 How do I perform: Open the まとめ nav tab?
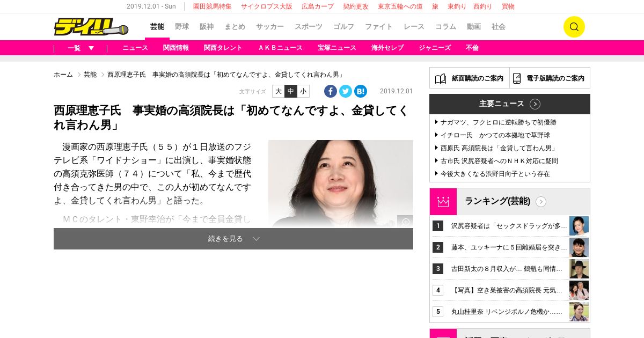click(x=235, y=27)
